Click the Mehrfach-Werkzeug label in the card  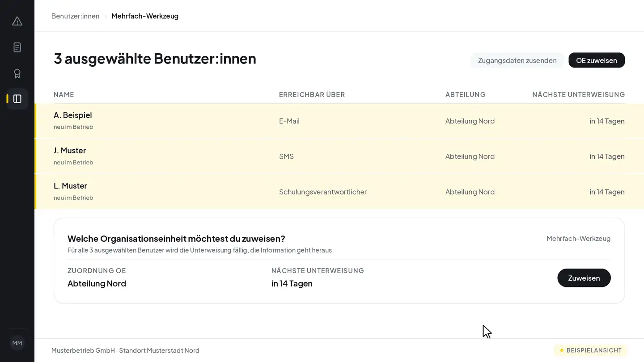coord(578,239)
